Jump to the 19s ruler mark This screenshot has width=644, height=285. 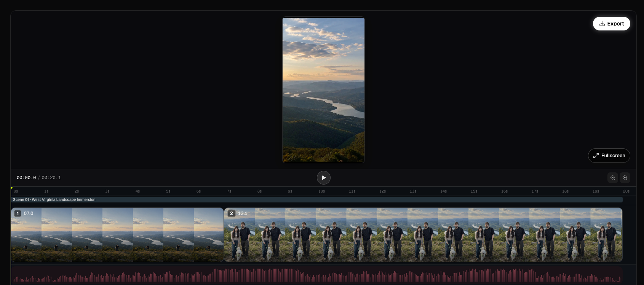pyautogui.click(x=596, y=191)
